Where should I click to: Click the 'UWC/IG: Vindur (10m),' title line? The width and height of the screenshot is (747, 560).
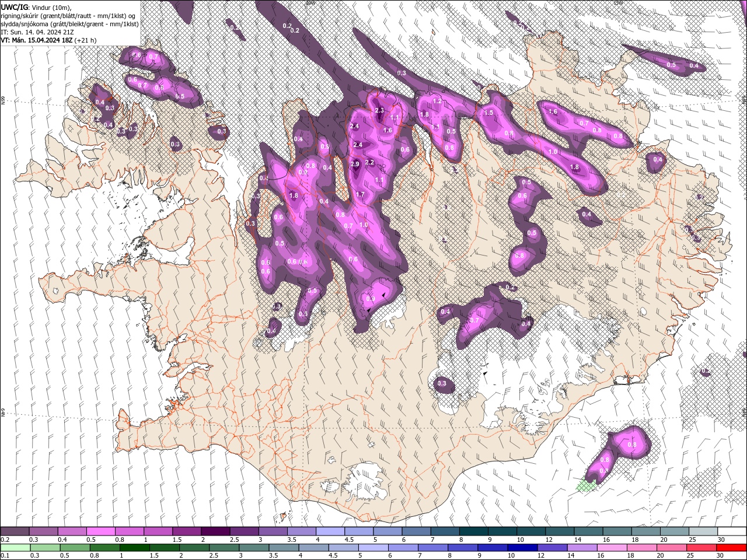tap(36, 7)
